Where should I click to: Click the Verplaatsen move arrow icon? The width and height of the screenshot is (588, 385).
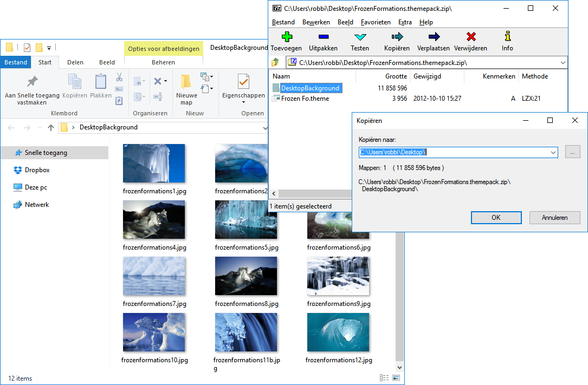pyautogui.click(x=434, y=37)
